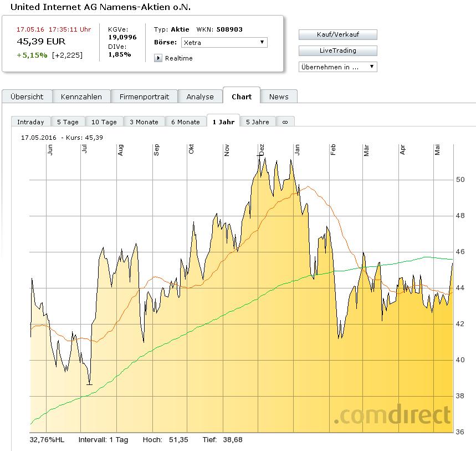
Task: Select the 3 Monate chart range
Action: point(144,122)
